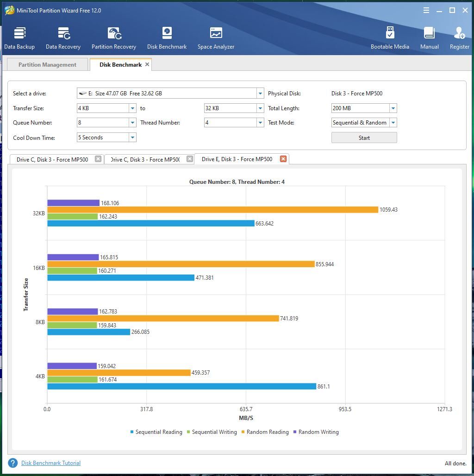Image resolution: width=474 pixels, height=476 pixels.
Task: Click the 1059.43 value label
Action: 388,209
